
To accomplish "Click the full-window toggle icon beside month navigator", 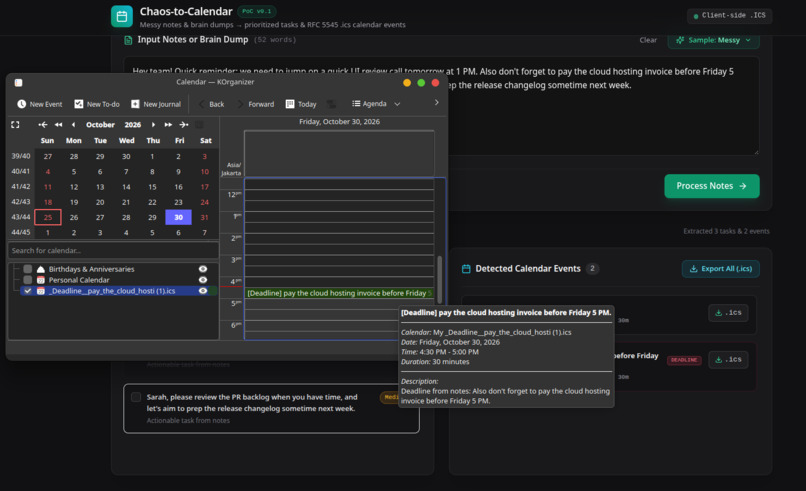I will click(15, 125).
